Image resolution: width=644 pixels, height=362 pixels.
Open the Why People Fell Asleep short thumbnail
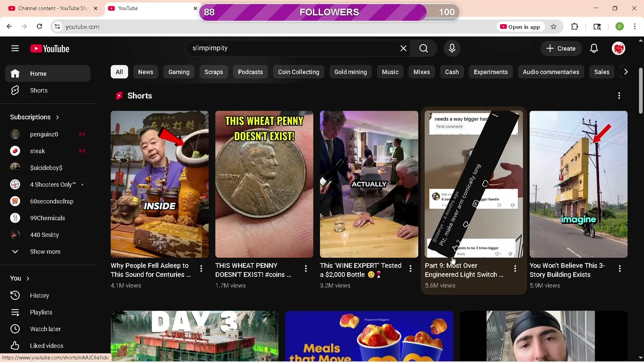pos(159,185)
